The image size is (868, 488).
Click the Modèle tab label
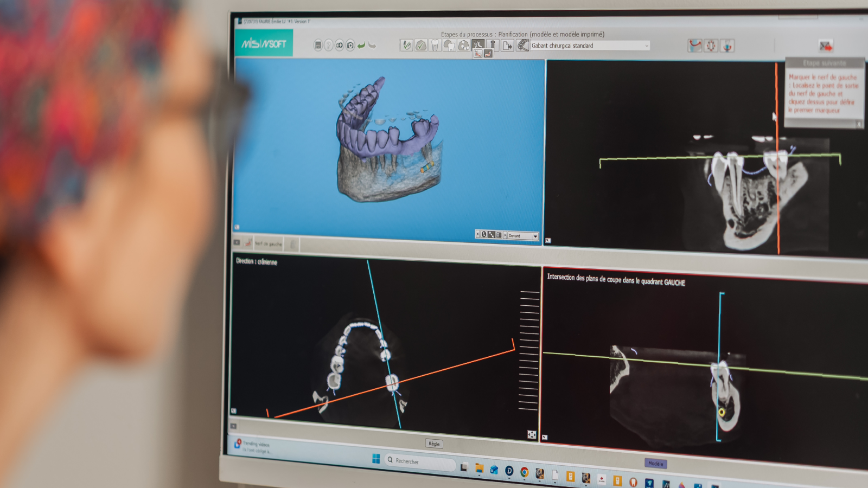click(x=655, y=464)
